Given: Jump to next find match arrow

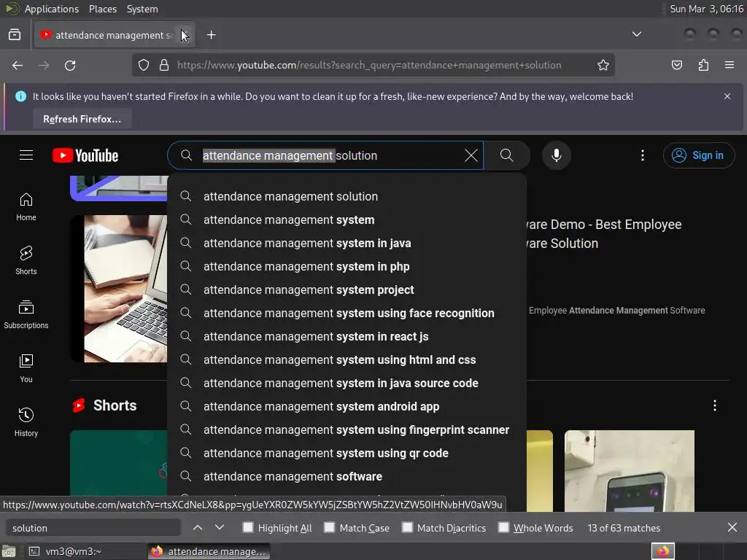Looking at the screenshot, I should tap(219, 528).
